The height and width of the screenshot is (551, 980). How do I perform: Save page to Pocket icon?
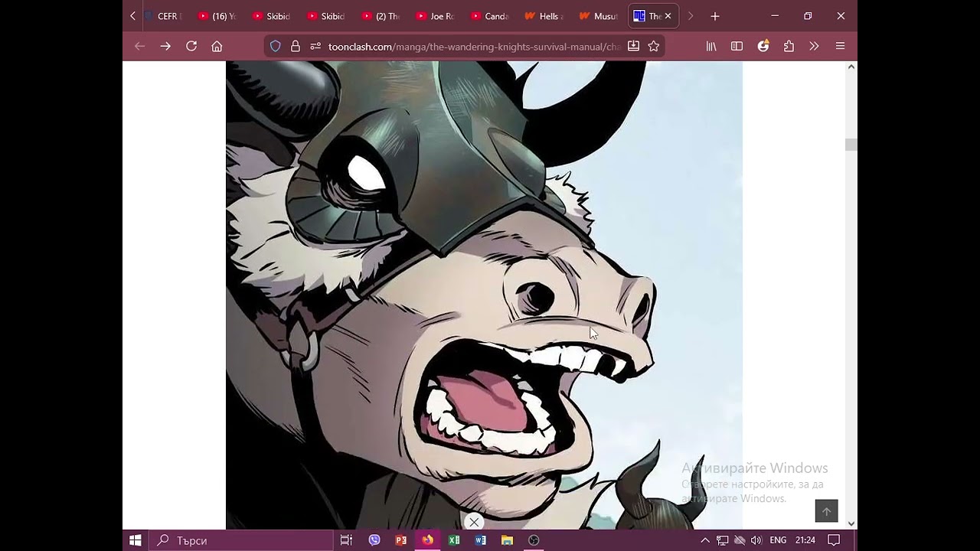[633, 47]
